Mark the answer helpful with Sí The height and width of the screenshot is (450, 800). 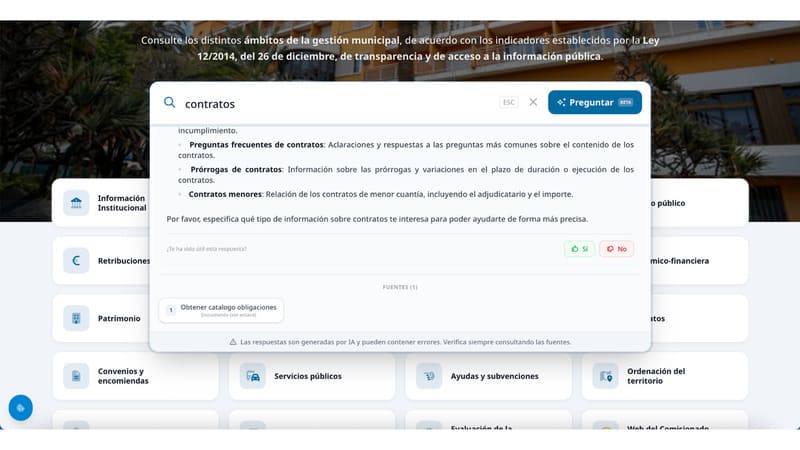(x=580, y=249)
